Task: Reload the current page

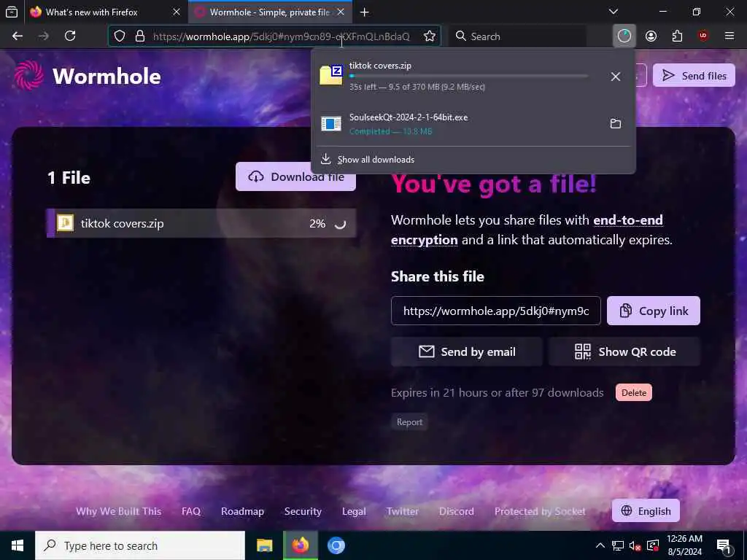Action: [x=70, y=36]
